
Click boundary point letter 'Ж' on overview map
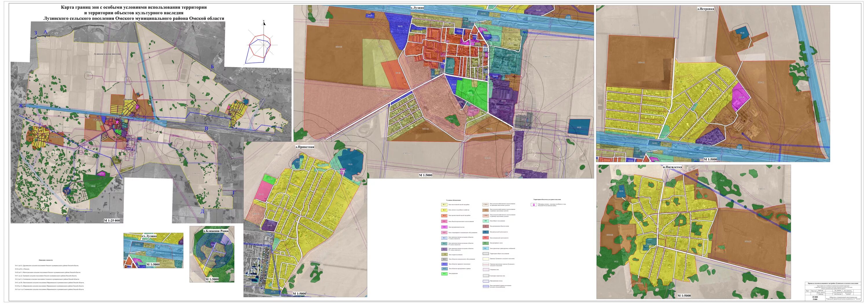tap(21, 106)
